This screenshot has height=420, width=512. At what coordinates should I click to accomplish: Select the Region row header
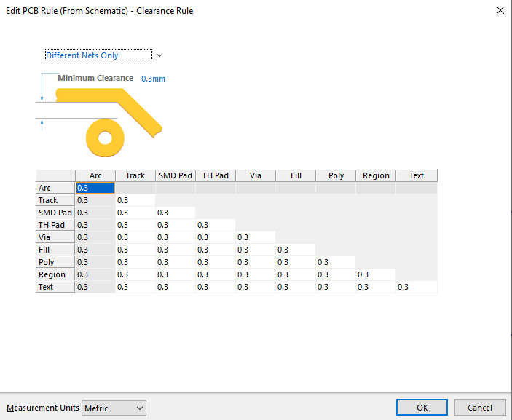click(x=55, y=274)
